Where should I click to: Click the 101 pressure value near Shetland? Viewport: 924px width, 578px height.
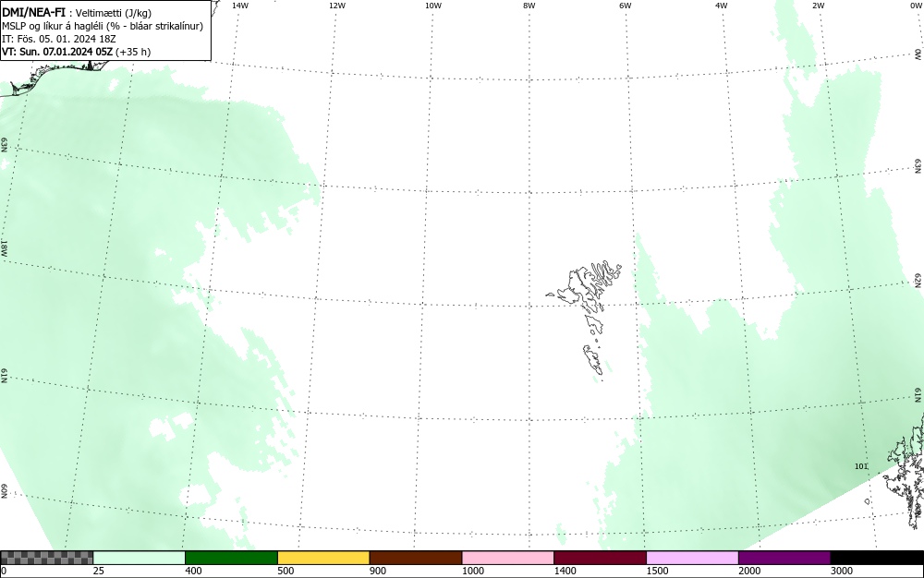[x=861, y=466]
